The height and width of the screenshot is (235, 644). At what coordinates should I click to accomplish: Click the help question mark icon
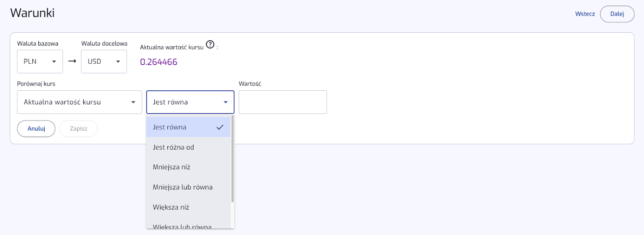[x=210, y=44]
